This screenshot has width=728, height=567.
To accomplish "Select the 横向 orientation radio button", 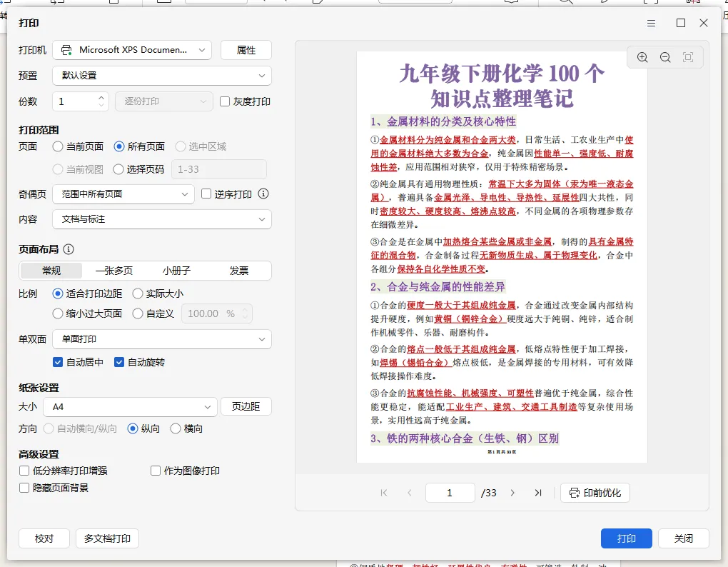I will [175, 428].
